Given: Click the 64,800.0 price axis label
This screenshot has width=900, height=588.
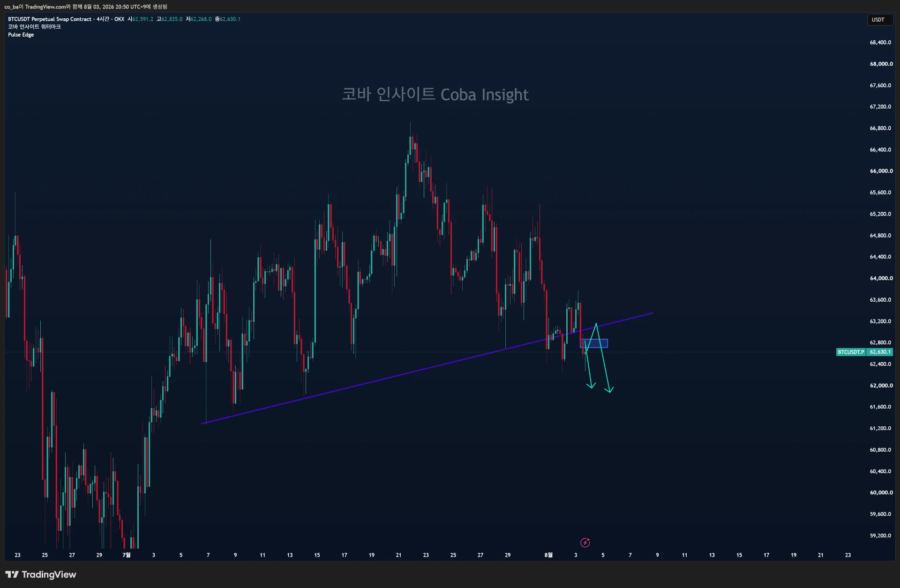Looking at the screenshot, I should click(x=881, y=236).
